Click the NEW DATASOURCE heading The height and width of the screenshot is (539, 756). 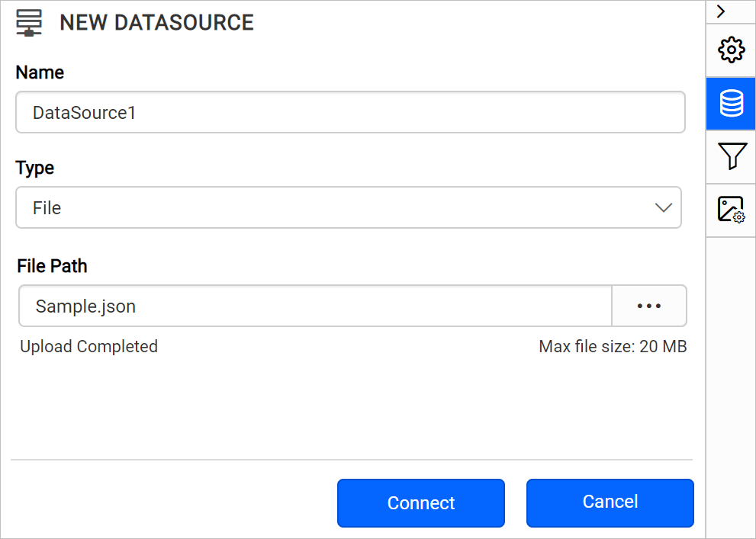coord(156,23)
